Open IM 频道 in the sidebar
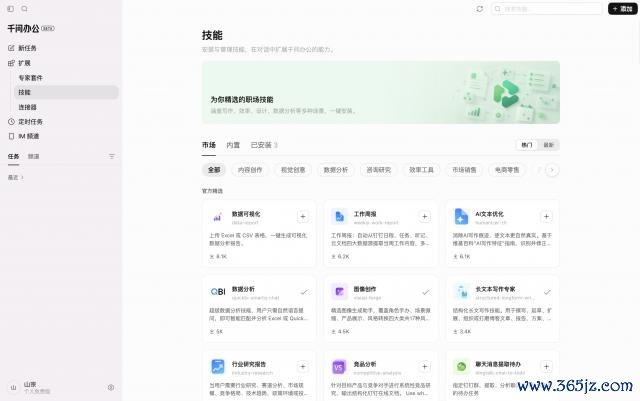 [x=24, y=136]
